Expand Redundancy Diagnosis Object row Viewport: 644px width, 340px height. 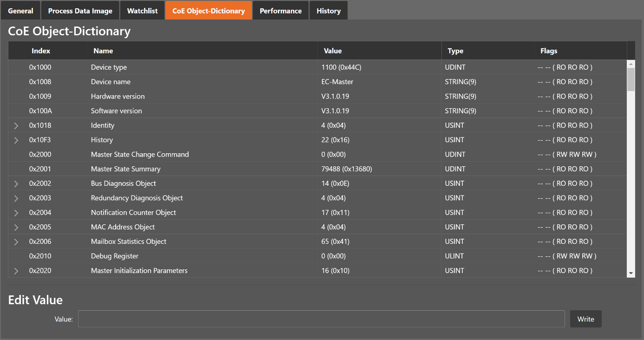[16, 198]
